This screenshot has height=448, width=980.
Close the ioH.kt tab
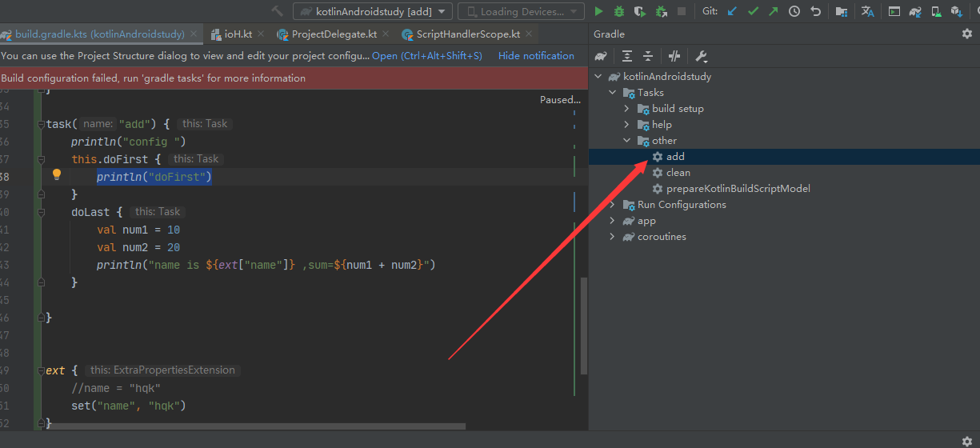click(261, 34)
